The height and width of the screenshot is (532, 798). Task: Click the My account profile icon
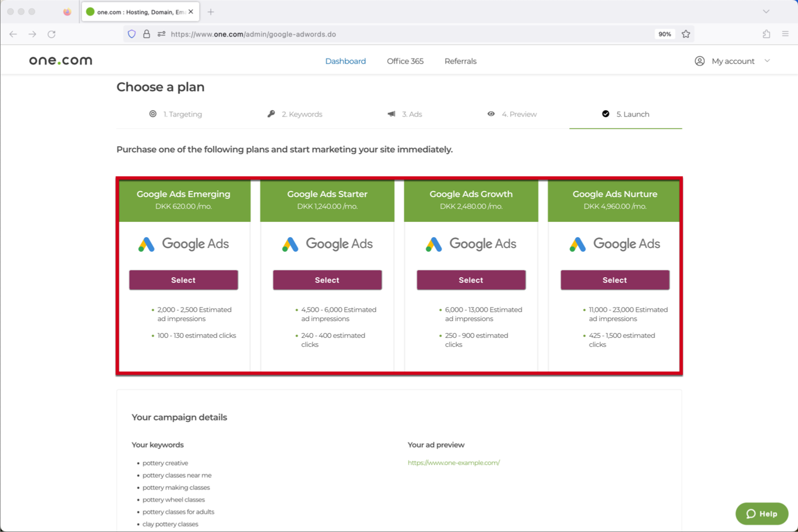click(699, 61)
